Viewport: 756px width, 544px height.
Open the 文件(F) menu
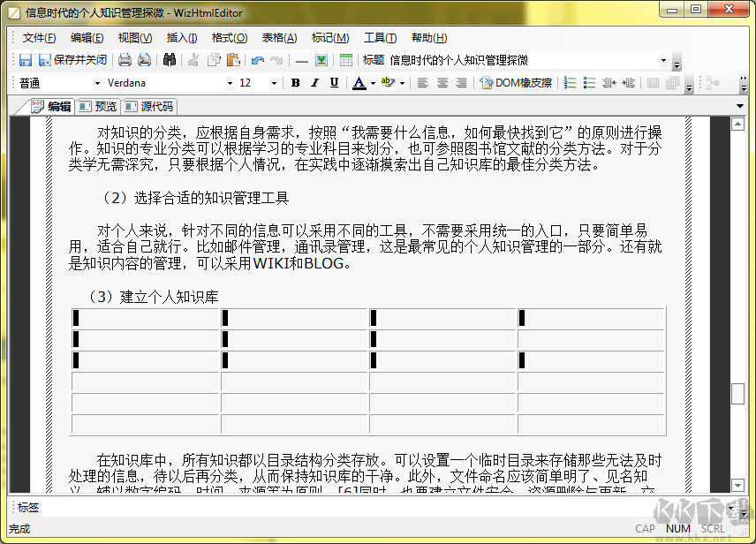tap(39, 38)
